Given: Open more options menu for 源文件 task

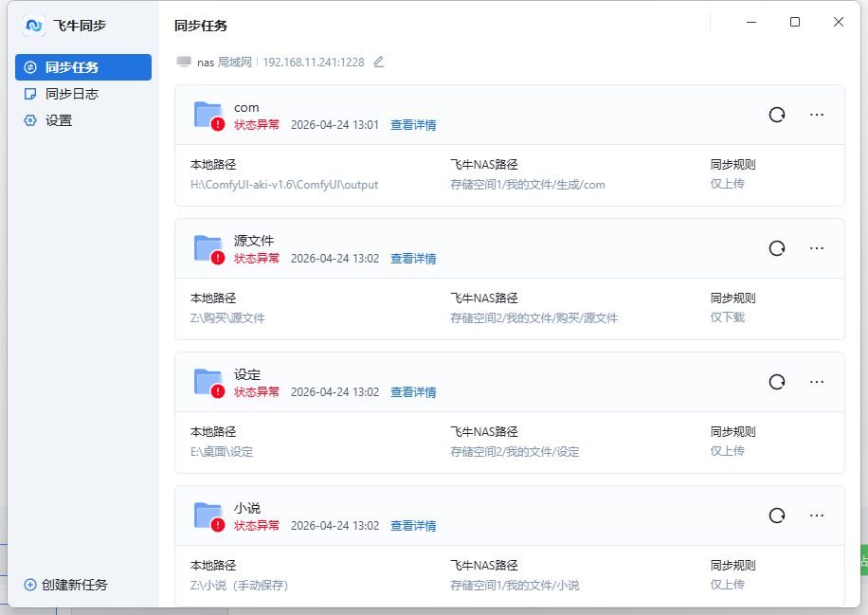Looking at the screenshot, I should point(817,248).
